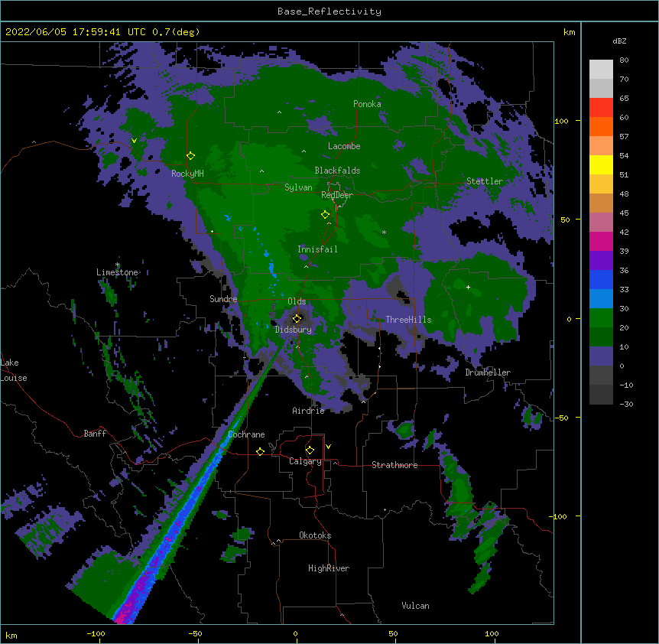Click the yellow diamond marker above Calgary label
The width and height of the screenshot is (659, 644).
[x=310, y=450]
